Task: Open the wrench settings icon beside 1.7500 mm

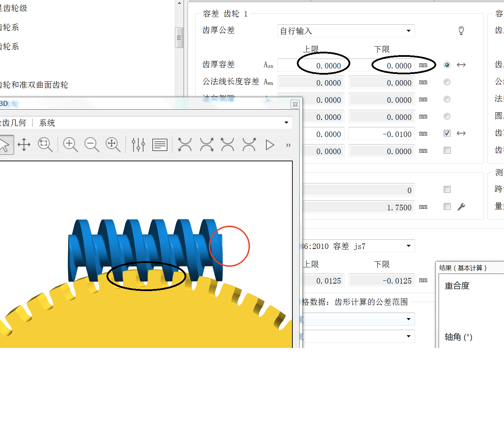Action: pyautogui.click(x=461, y=206)
